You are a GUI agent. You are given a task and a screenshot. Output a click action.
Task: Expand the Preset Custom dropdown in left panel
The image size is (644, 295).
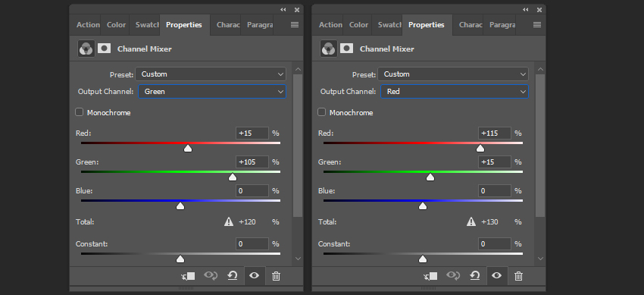pos(211,74)
